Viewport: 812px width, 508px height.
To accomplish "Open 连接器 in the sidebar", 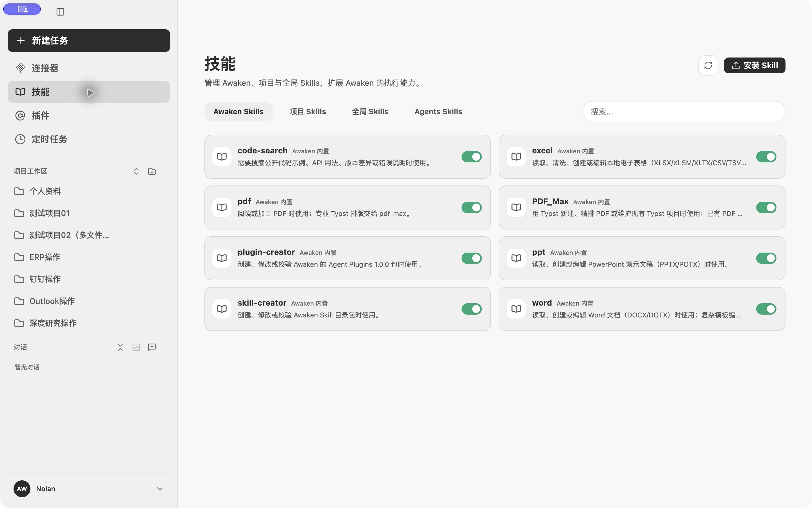I will 89,68.
